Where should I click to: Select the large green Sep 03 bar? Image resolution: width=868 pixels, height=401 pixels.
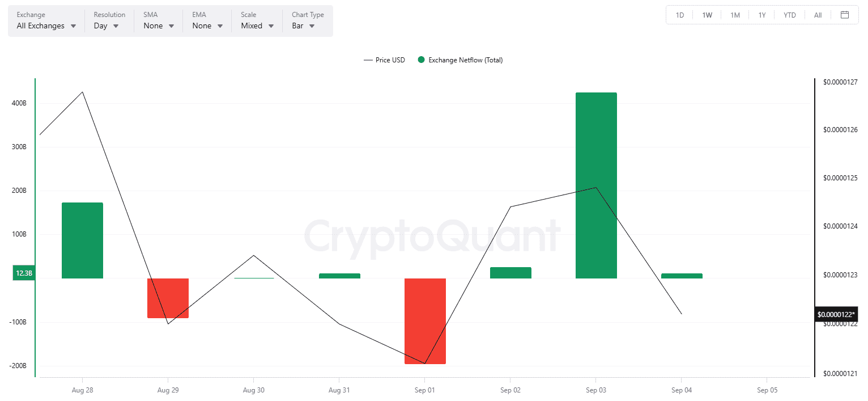click(x=596, y=185)
